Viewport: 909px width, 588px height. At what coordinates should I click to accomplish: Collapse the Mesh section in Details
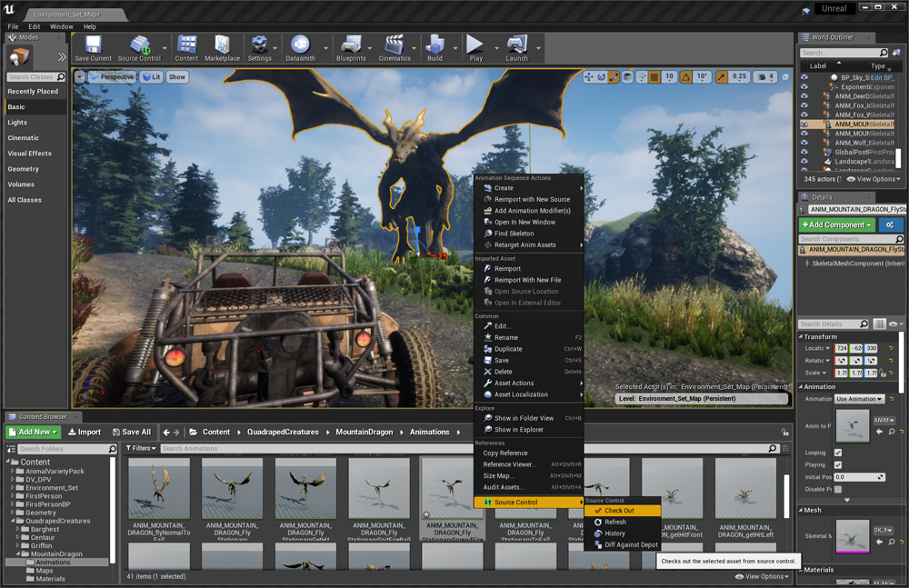pos(801,510)
